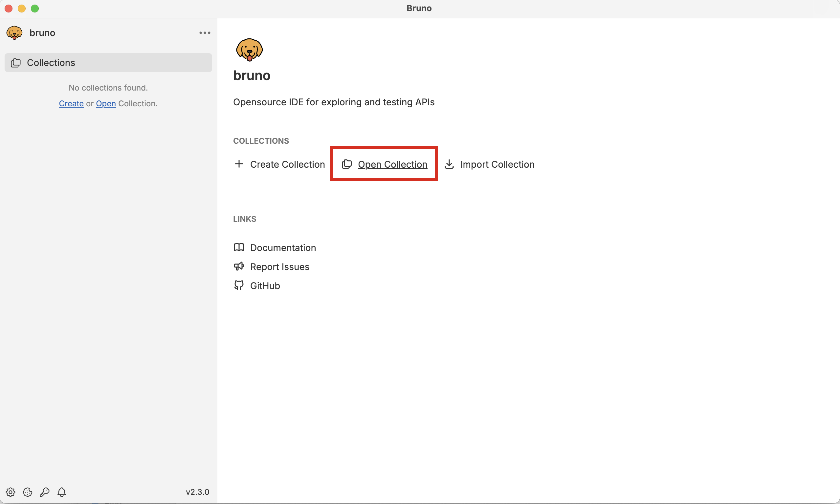This screenshot has height=504, width=840.
Task: Open the Report Issues link
Action: [x=280, y=267]
